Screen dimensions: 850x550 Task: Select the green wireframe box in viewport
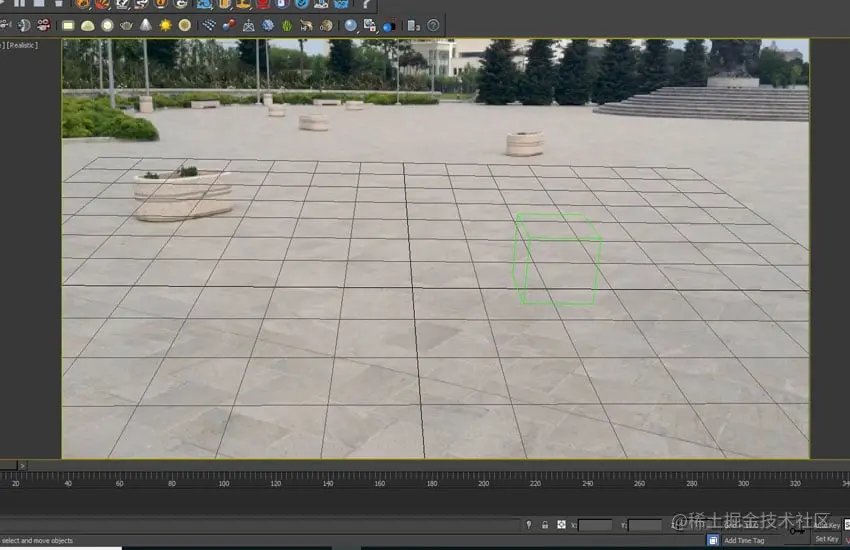pos(557,259)
